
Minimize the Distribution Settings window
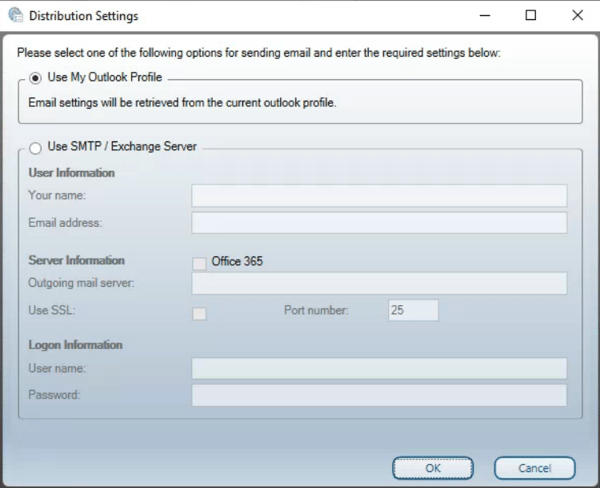tap(485, 16)
